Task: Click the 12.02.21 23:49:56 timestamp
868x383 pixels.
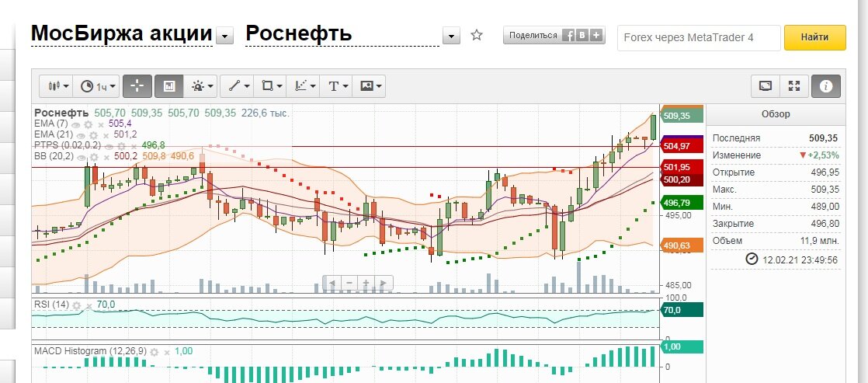Action: [800, 259]
